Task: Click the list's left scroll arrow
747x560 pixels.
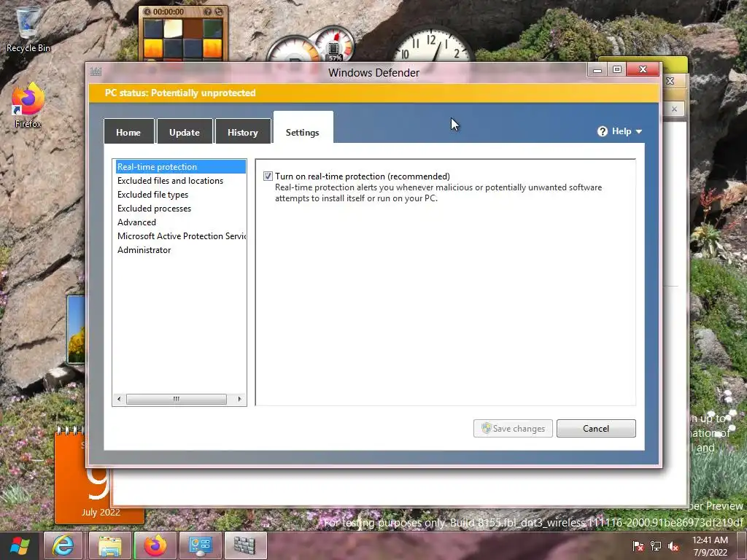Action: [119, 399]
